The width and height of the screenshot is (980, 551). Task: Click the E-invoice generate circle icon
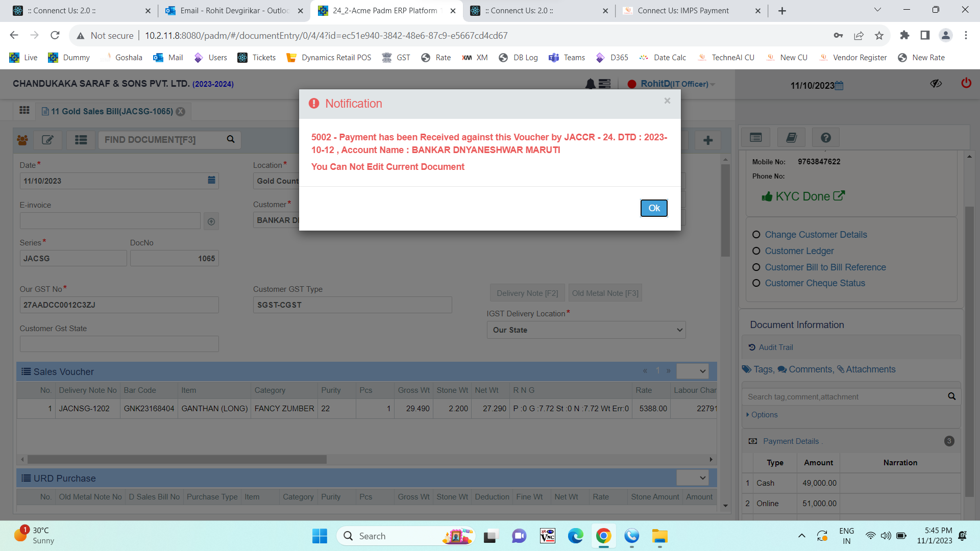[x=211, y=221]
